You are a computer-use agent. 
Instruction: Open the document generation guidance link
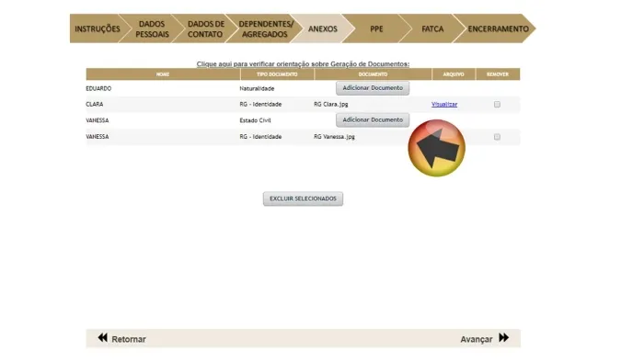303,64
